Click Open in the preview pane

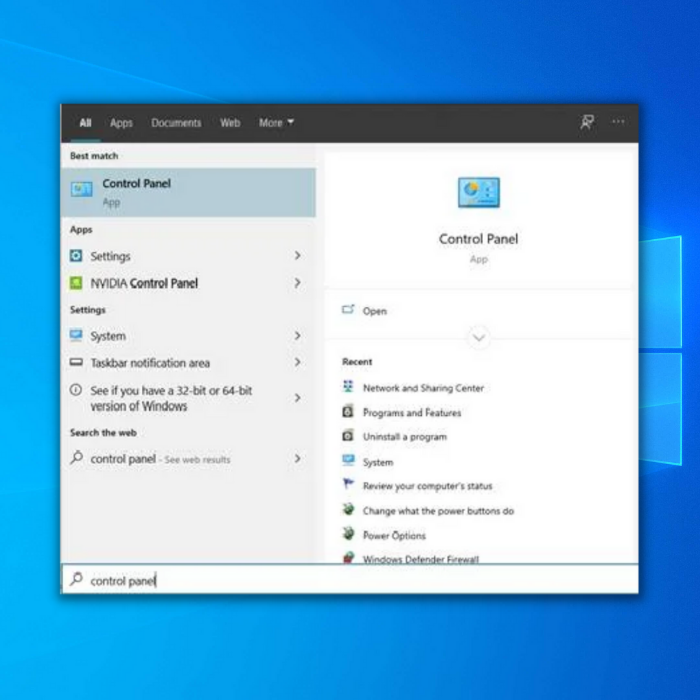point(375,311)
